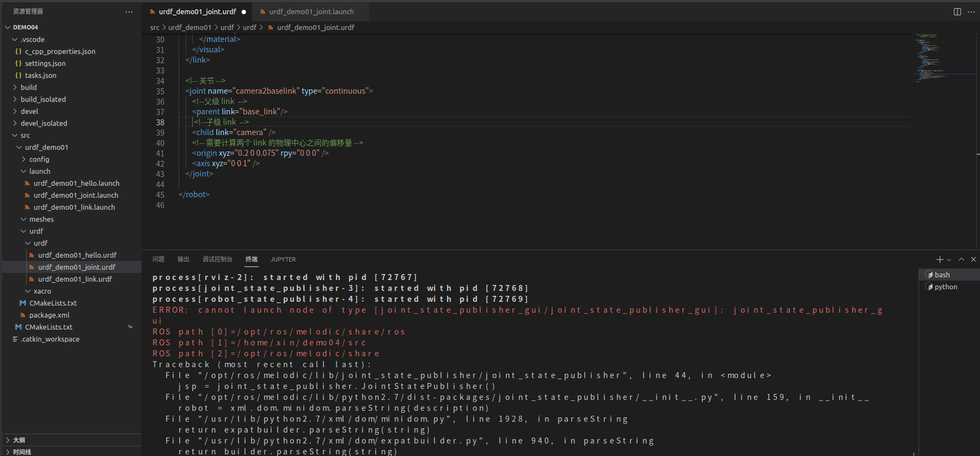Open new terminal launch profile dropdown
The width and height of the screenshot is (980, 456).
(949, 260)
